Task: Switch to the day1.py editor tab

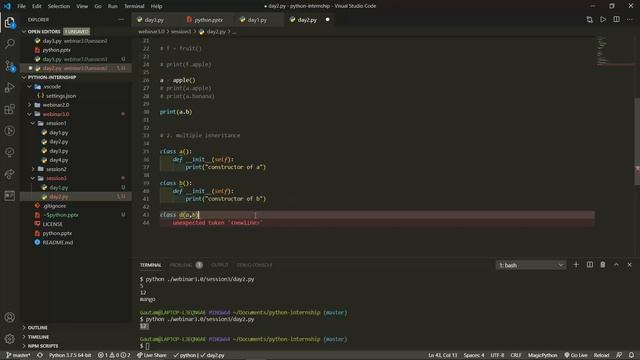Action: [x=257, y=20]
